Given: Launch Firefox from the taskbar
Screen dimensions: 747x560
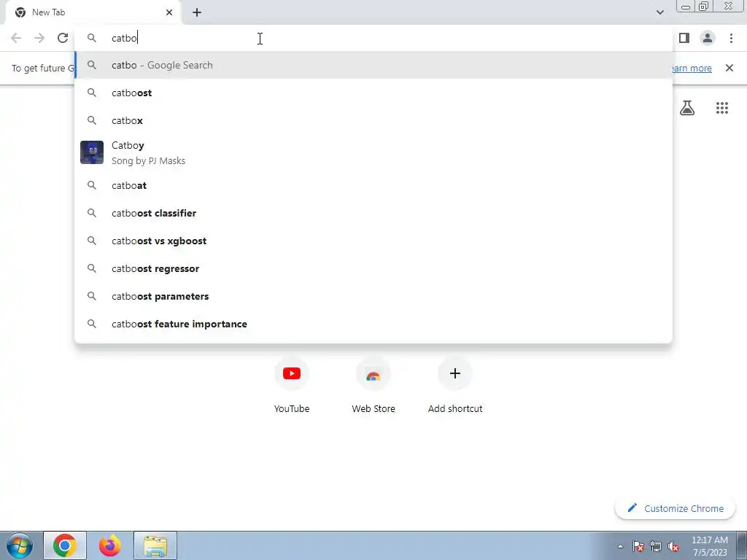Looking at the screenshot, I should coord(109,545).
